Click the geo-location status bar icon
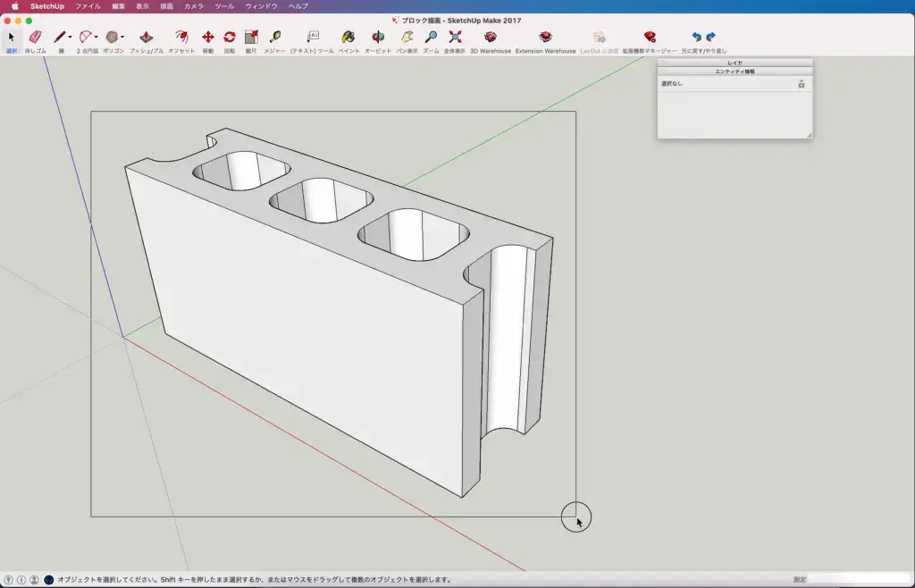The height and width of the screenshot is (588, 915). (9, 580)
